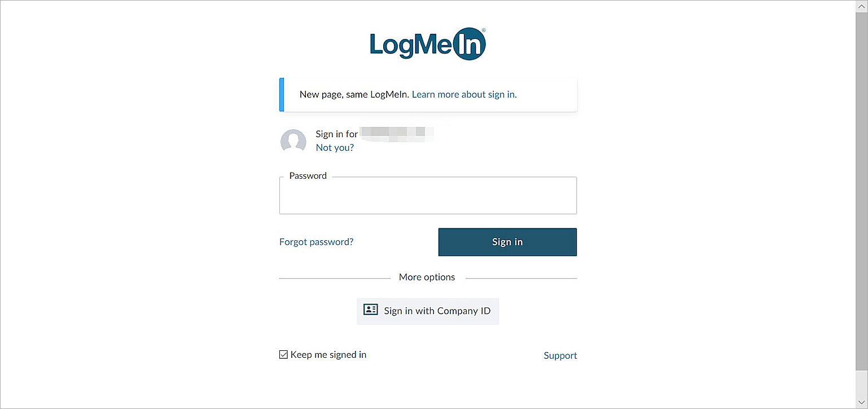Click the Password field label

point(308,176)
